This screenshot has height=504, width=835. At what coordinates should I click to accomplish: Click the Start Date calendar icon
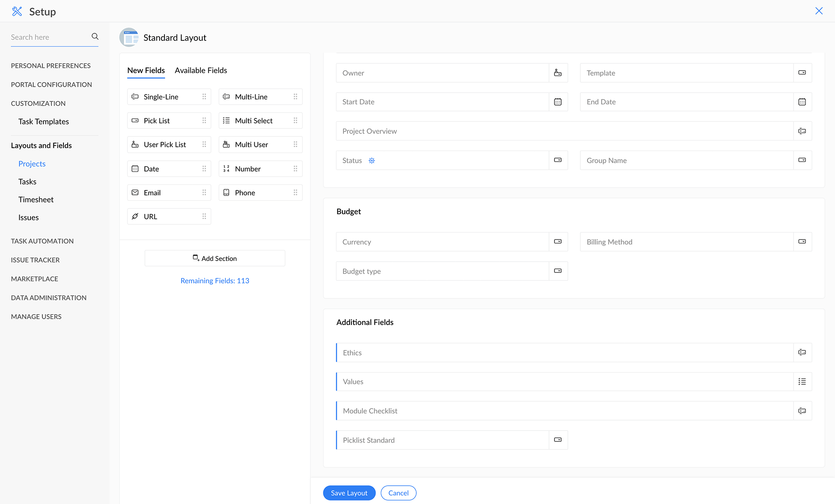(558, 102)
